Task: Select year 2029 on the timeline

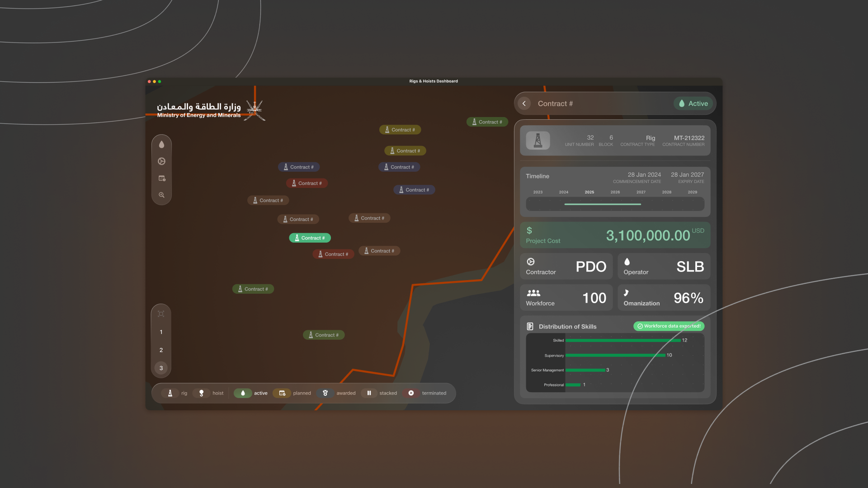Action: click(693, 192)
